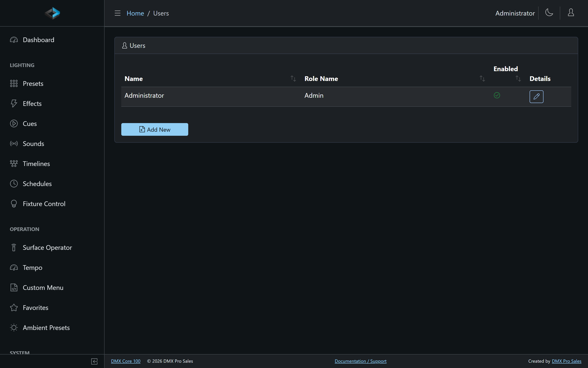Collapse the sidebar with the arrow icon
588x368 pixels.
coord(95,361)
